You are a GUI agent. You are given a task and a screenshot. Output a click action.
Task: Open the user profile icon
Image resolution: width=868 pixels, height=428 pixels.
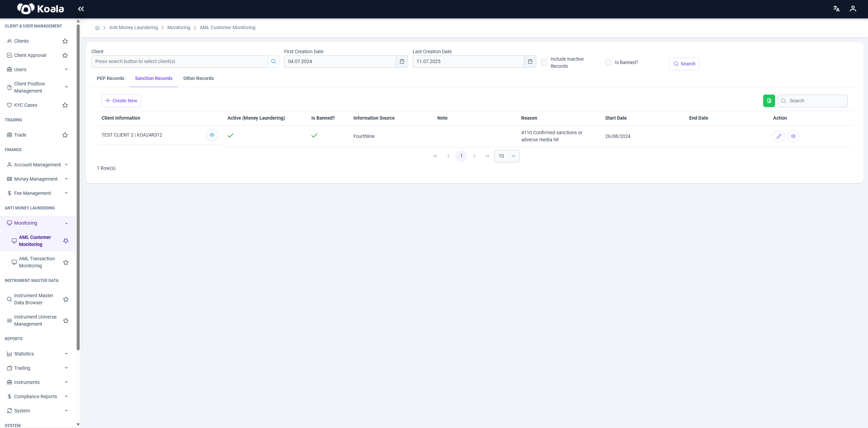coord(853,9)
